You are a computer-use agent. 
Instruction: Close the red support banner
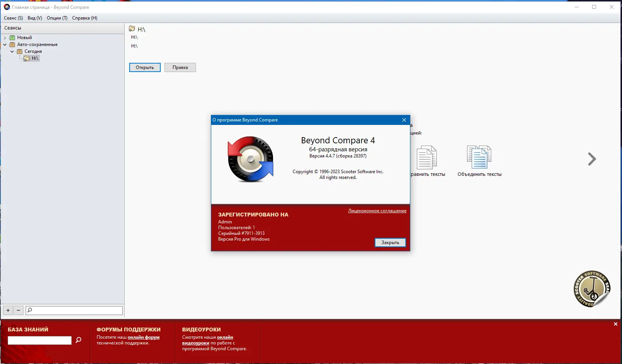click(616, 324)
